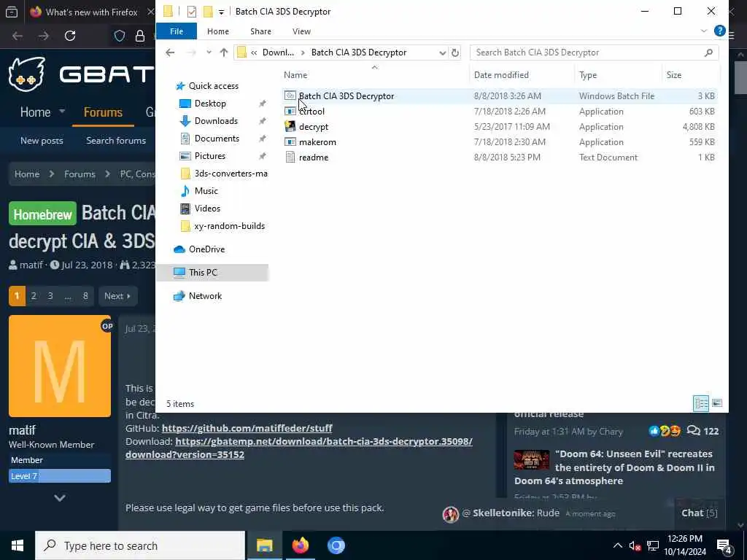Go to forum page 2
The image size is (747, 560).
click(x=34, y=296)
